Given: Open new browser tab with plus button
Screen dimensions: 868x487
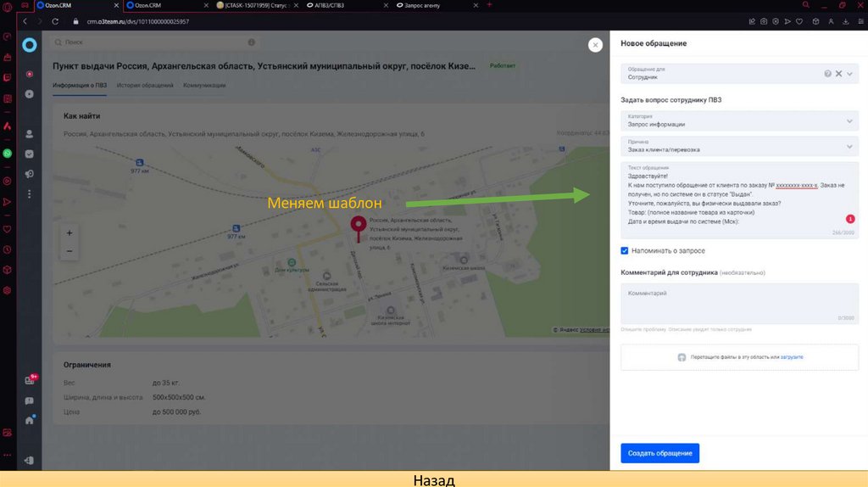Looking at the screenshot, I should coord(489,5).
